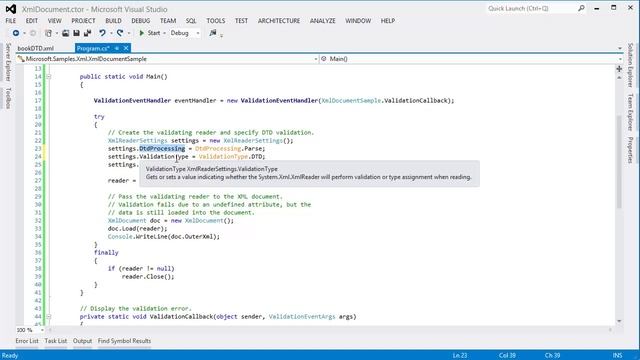Open the TEST menu

point(241,21)
